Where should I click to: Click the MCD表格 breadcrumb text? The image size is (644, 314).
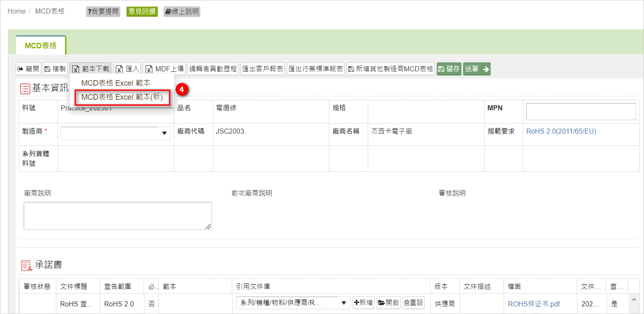coord(50,11)
